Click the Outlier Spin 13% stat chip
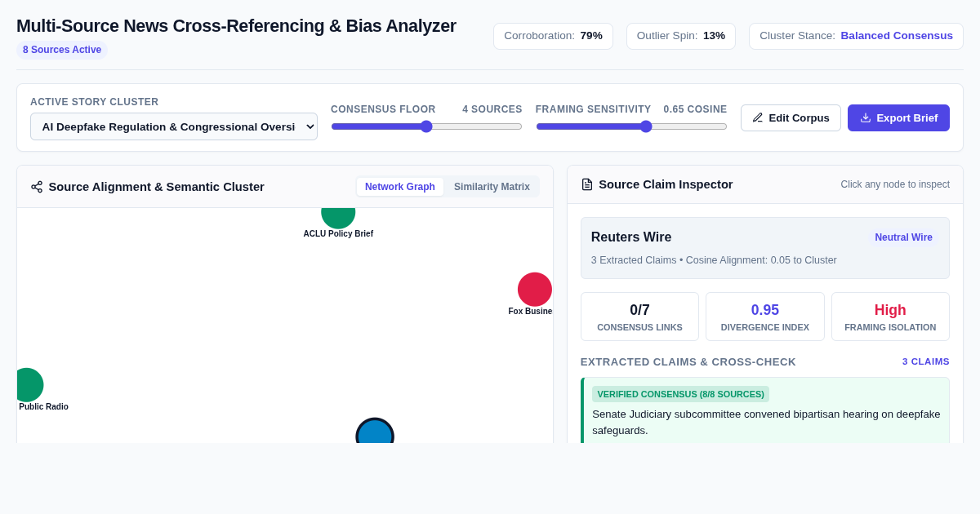980x514 pixels. click(x=681, y=36)
